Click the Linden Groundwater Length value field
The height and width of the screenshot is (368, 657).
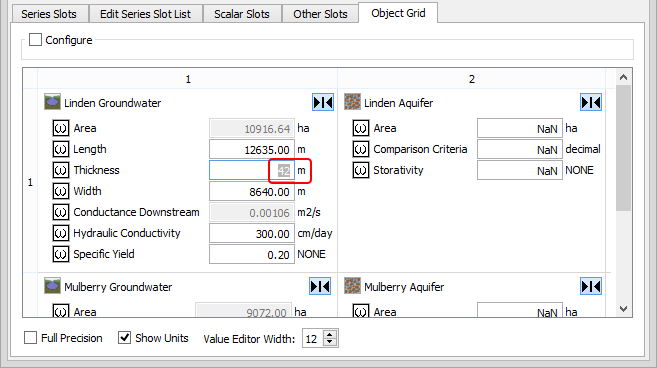pyautogui.click(x=252, y=149)
